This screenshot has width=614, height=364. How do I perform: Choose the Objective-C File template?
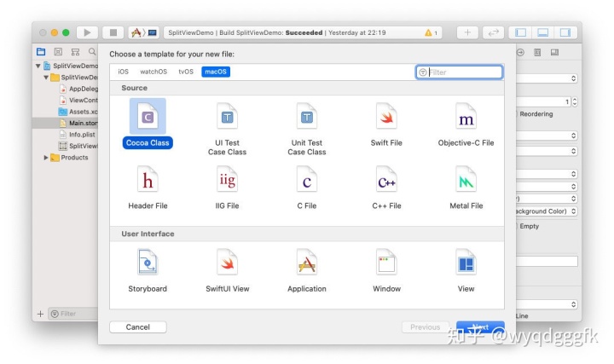[466, 124]
